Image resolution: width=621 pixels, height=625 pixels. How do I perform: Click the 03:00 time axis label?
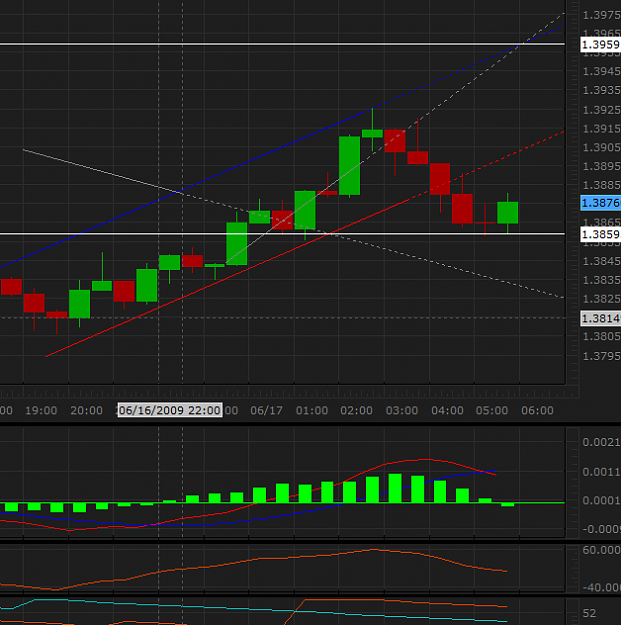[402, 411]
